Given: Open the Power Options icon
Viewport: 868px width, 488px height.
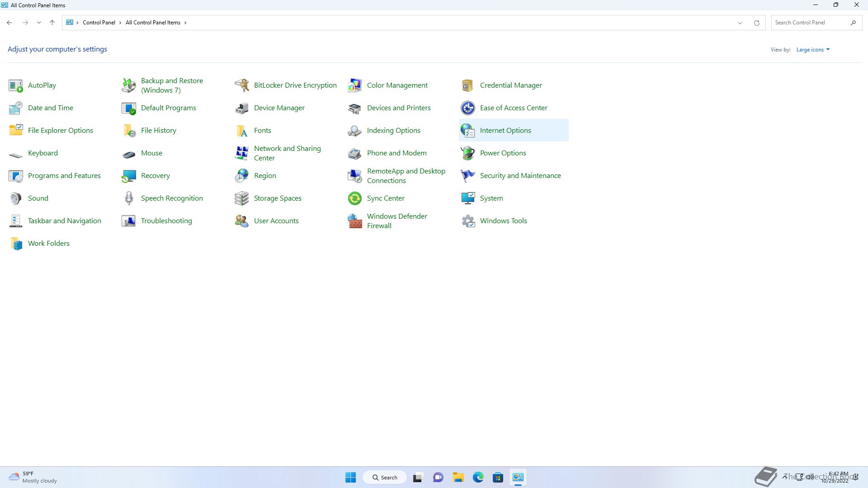Looking at the screenshot, I should (468, 153).
